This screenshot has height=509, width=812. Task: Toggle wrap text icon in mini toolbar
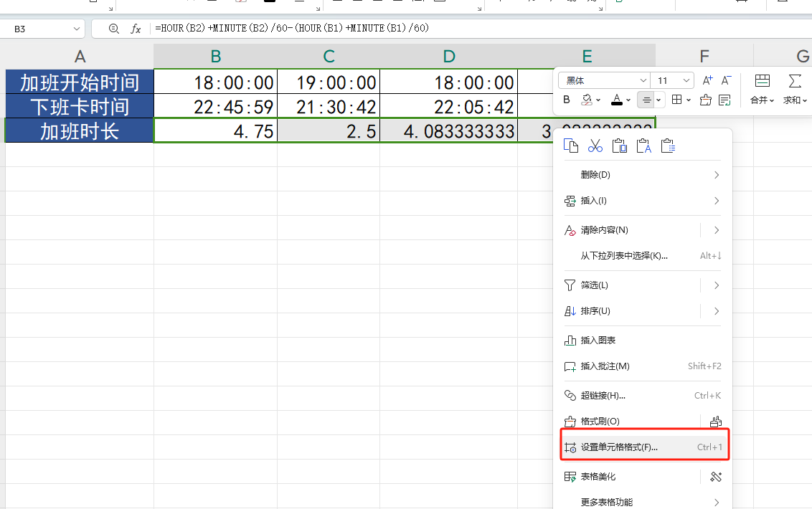pyautogui.click(x=725, y=100)
